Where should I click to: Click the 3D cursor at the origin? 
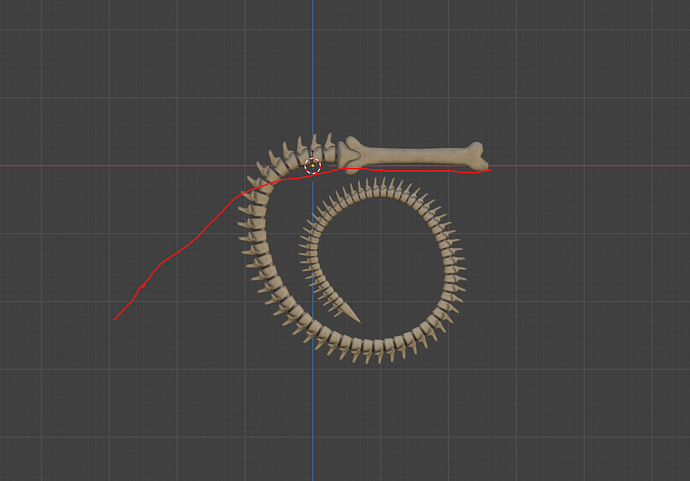313,166
